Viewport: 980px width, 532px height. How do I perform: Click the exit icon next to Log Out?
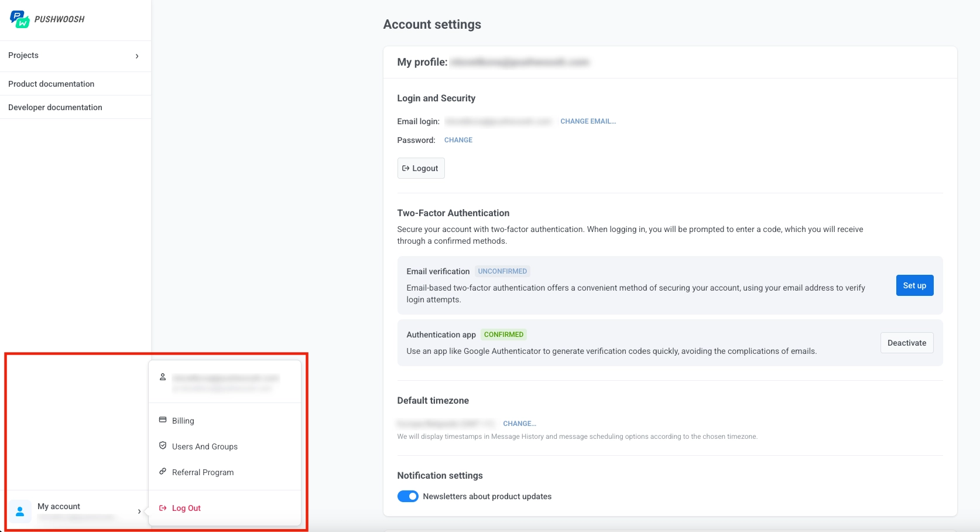(x=163, y=507)
